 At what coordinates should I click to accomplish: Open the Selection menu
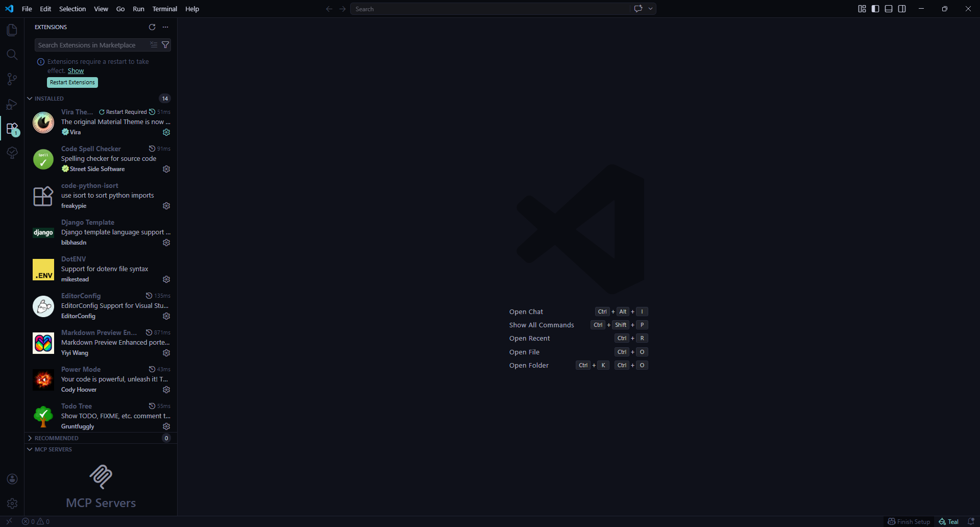pyautogui.click(x=72, y=9)
